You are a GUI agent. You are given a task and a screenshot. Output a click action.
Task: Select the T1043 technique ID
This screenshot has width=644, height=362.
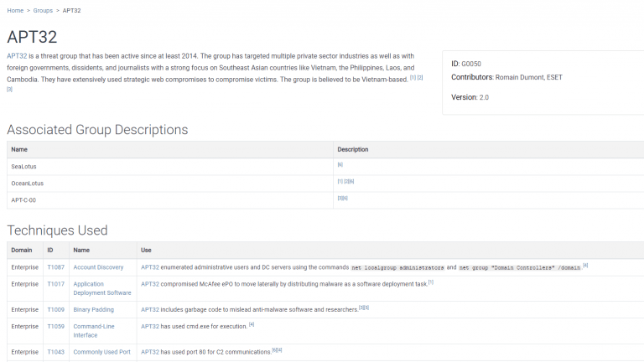(55, 352)
